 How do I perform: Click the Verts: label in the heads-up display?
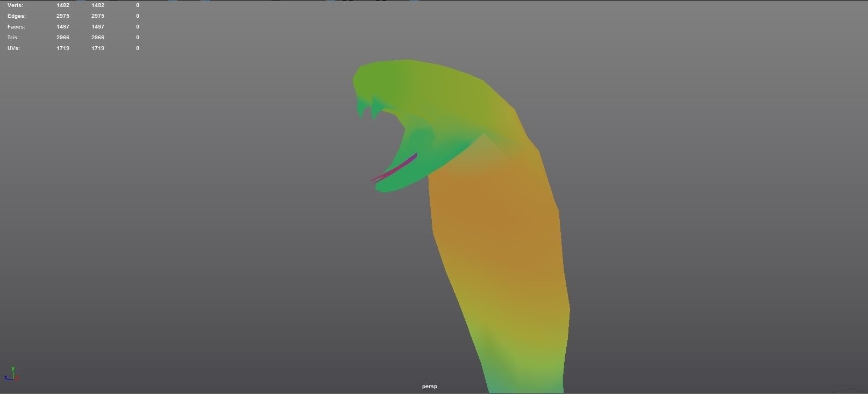pyautogui.click(x=15, y=5)
